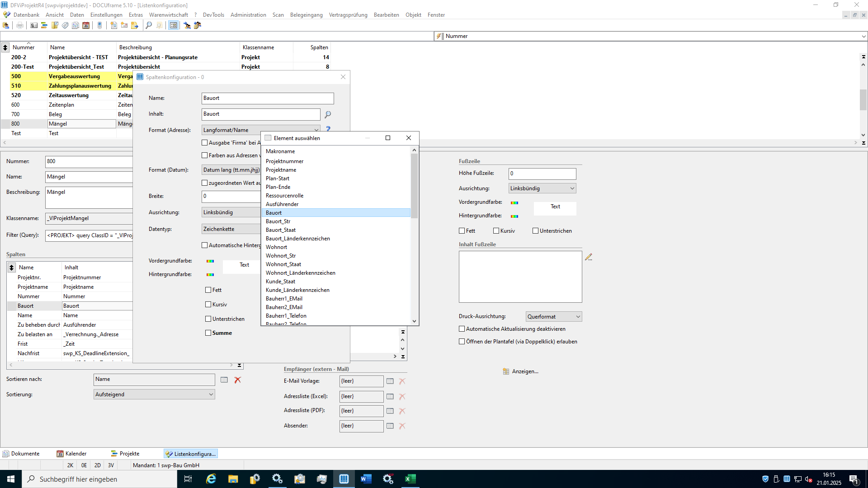868x488 pixels.
Task: Check Summe checkbox
Action: coord(208,333)
